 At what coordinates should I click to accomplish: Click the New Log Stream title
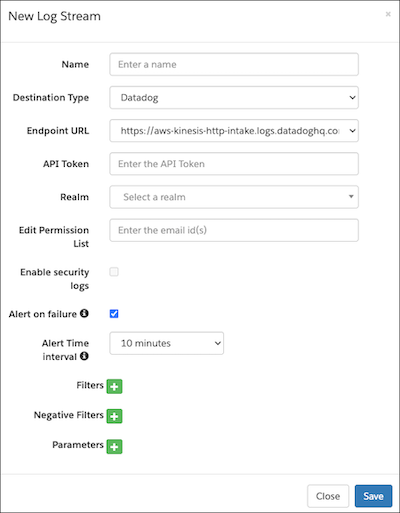click(x=54, y=16)
